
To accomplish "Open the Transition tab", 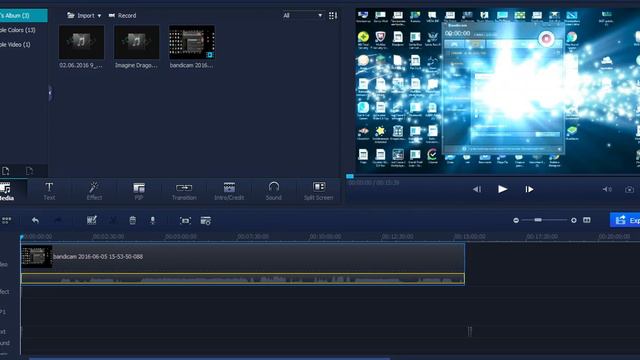I will 184,191.
